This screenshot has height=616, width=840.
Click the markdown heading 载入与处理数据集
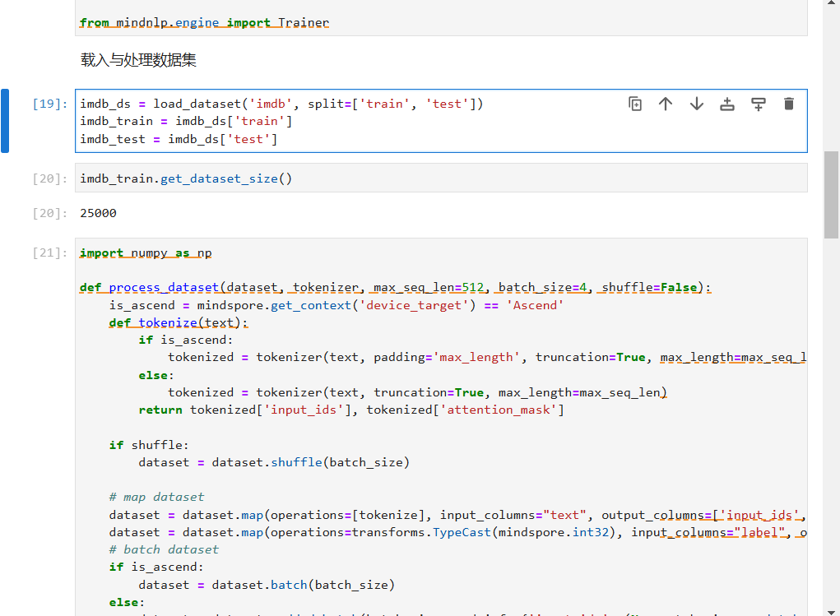(x=138, y=59)
